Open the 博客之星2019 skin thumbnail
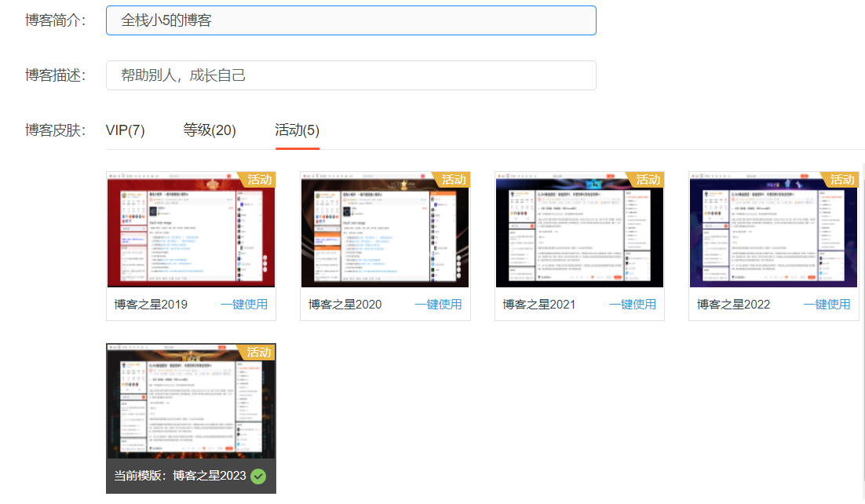The width and height of the screenshot is (865, 504). point(191,230)
